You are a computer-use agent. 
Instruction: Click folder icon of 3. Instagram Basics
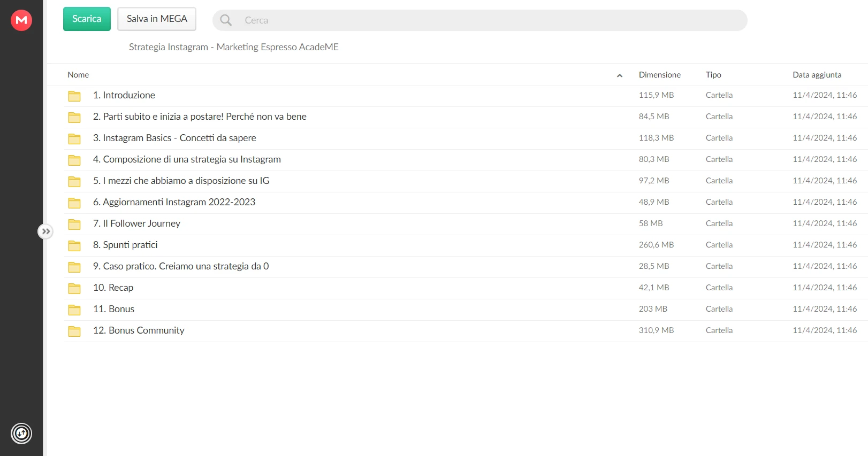[74, 138]
